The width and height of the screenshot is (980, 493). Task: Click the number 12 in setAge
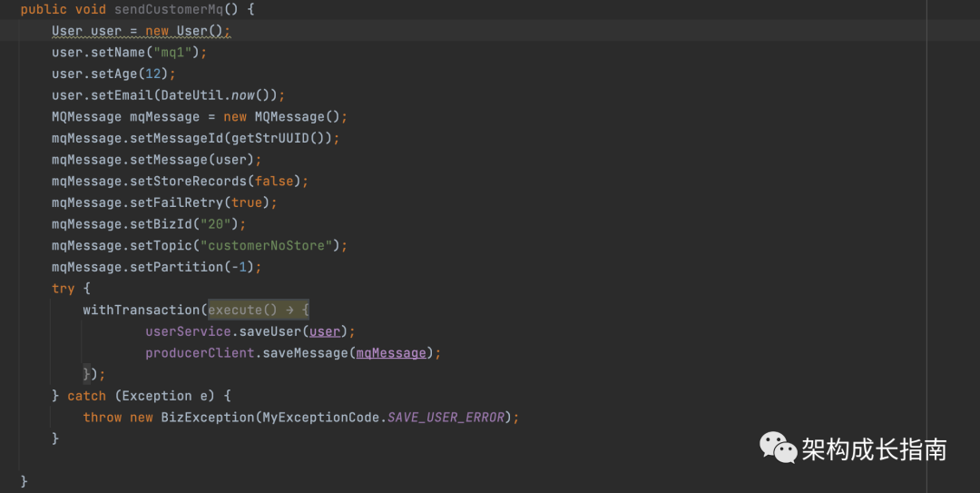tap(153, 74)
